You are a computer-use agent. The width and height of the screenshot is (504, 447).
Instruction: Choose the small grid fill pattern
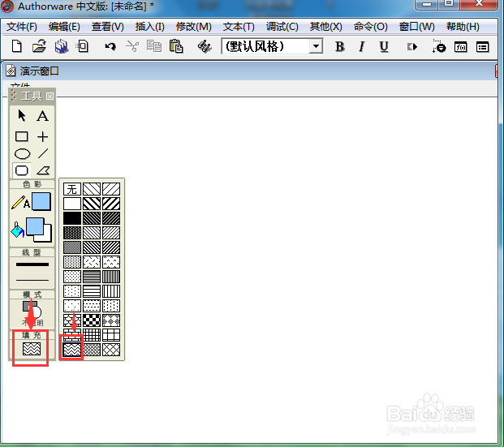click(x=92, y=335)
